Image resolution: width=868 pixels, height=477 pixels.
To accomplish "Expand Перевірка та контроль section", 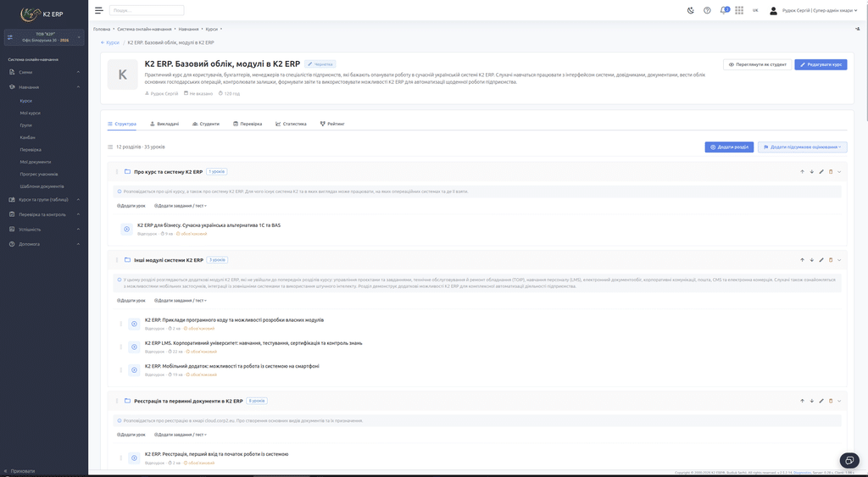I will point(44,214).
